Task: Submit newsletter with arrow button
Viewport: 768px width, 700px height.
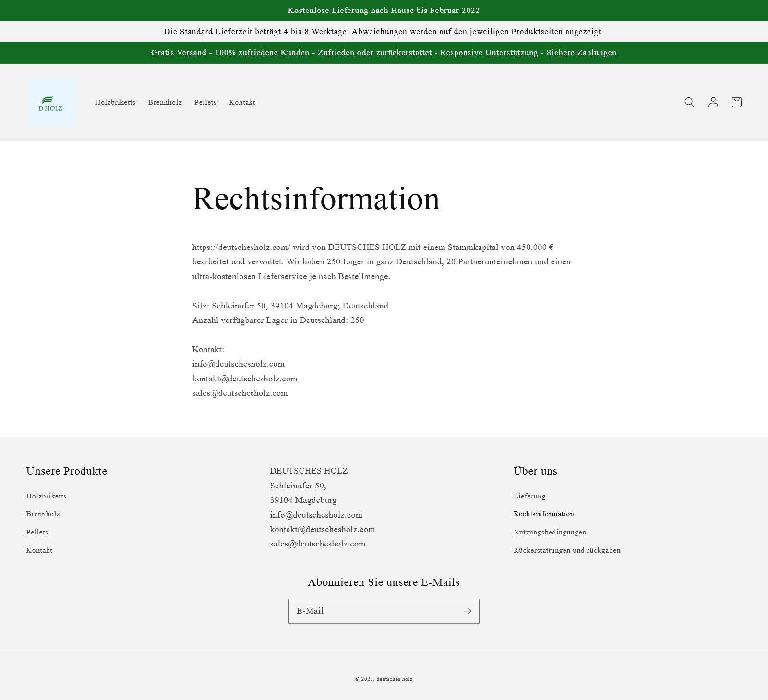Action: pyautogui.click(x=468, y=611)
